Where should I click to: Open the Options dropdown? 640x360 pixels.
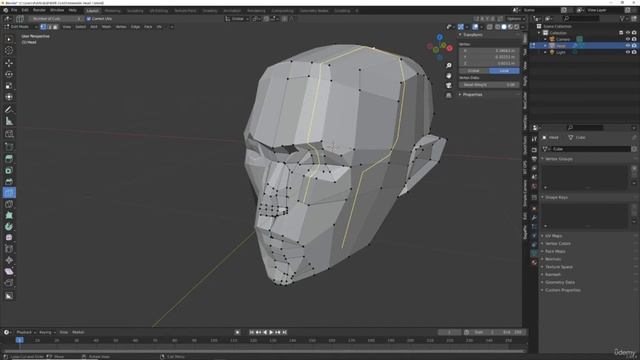[516, 19]
